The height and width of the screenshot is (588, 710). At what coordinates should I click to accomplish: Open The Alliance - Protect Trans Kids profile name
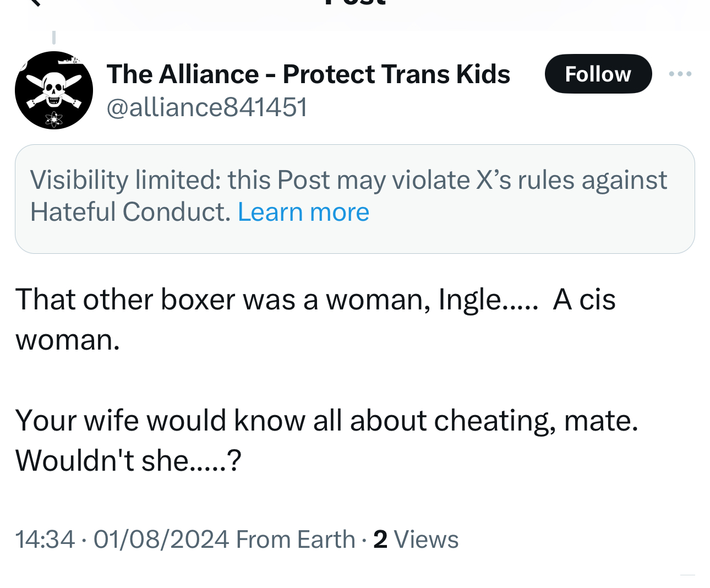tap(308, 74)
